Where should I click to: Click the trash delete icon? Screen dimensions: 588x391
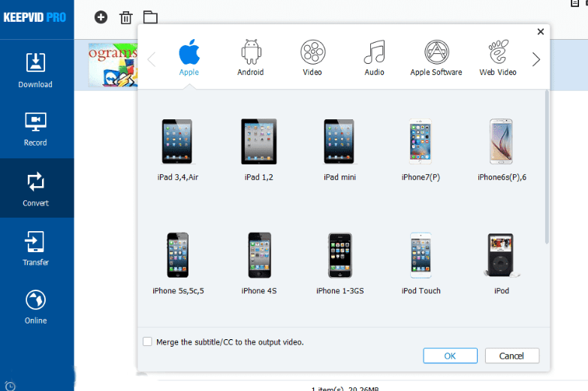[126, 17]
